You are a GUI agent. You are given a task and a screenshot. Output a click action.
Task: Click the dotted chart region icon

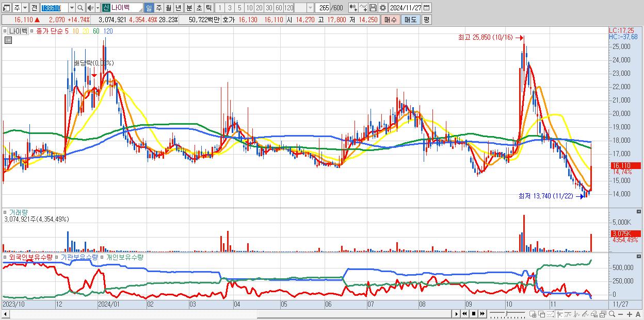pyautogui.click(x=550, y=314)
